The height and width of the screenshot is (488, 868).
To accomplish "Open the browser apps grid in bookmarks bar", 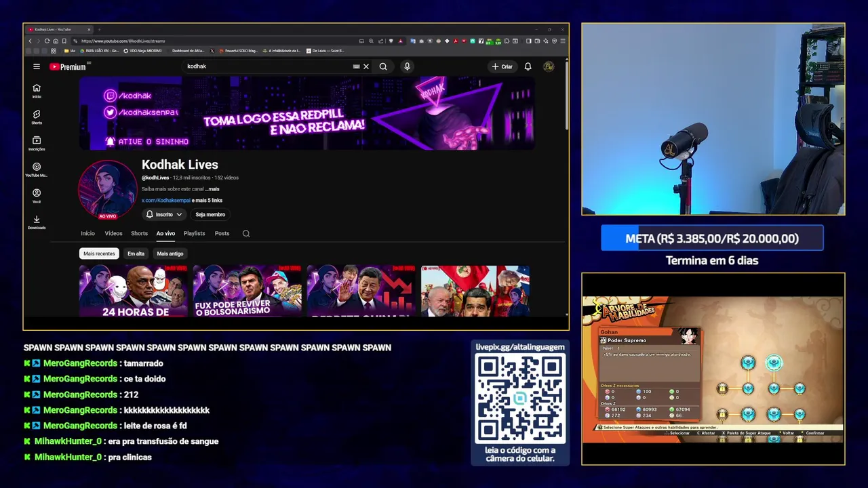I will click(x=54, y=51).
